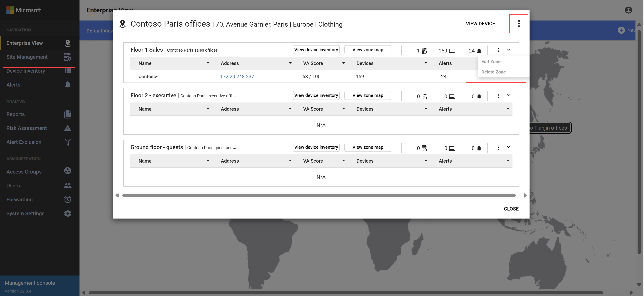The height and width of the screenshot is (296, 644).
Task: Collapse the Floor 1 Sales zone
Action: pos(508,50)
